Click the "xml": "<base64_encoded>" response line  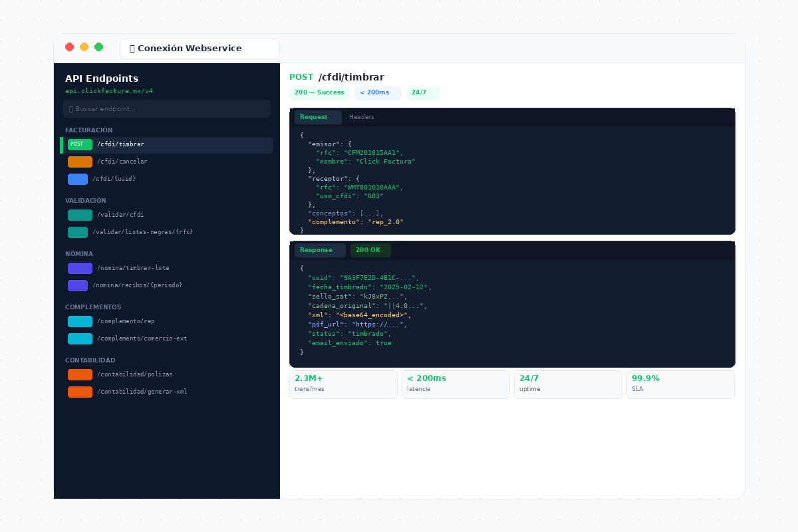pyautogui.click(x=360, y=315)
